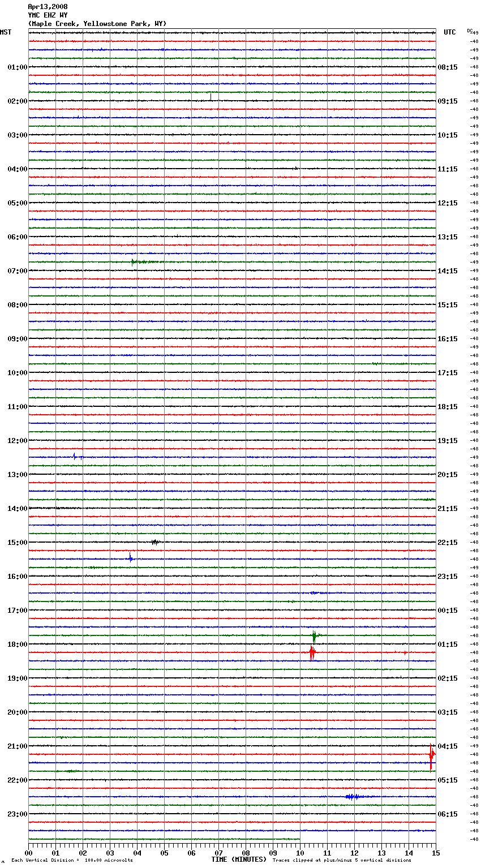Click the 16:15 UTC time label
Image resolution: width=481 pixels, height=868 pixels.
click(448, 339)
